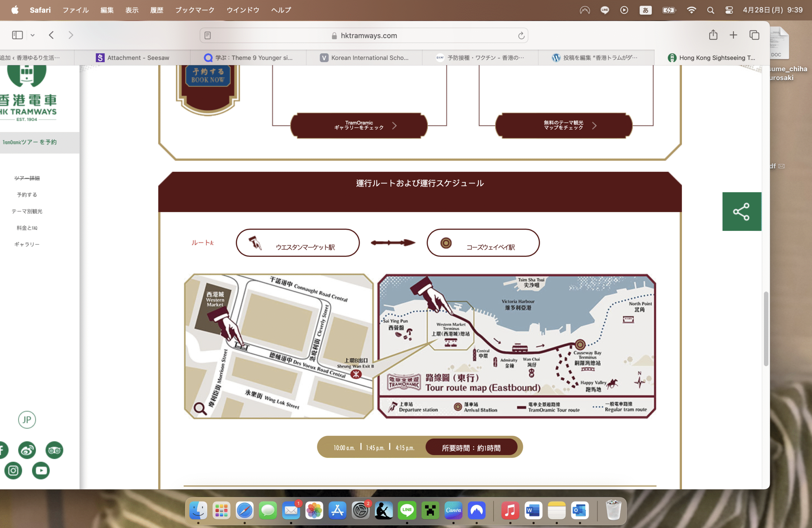
Task: Go back to the previous page
Action: click(51, 35)
